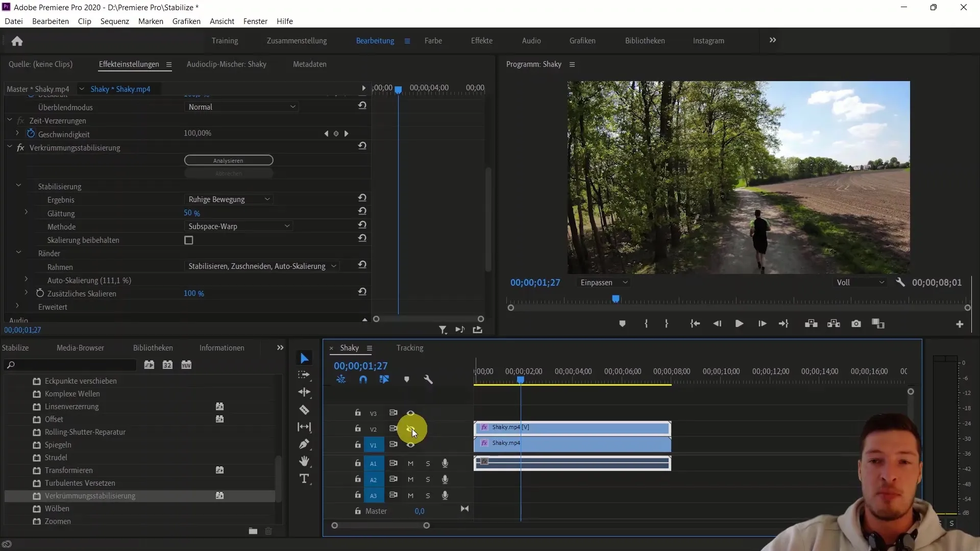
Task: Reset the Methode parameter
Action: click(362, 224)
